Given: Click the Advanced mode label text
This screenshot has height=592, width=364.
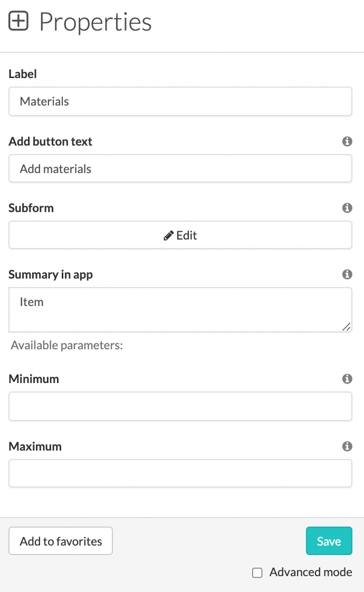Looking at the screenshot, I should (x=310, y=572).
